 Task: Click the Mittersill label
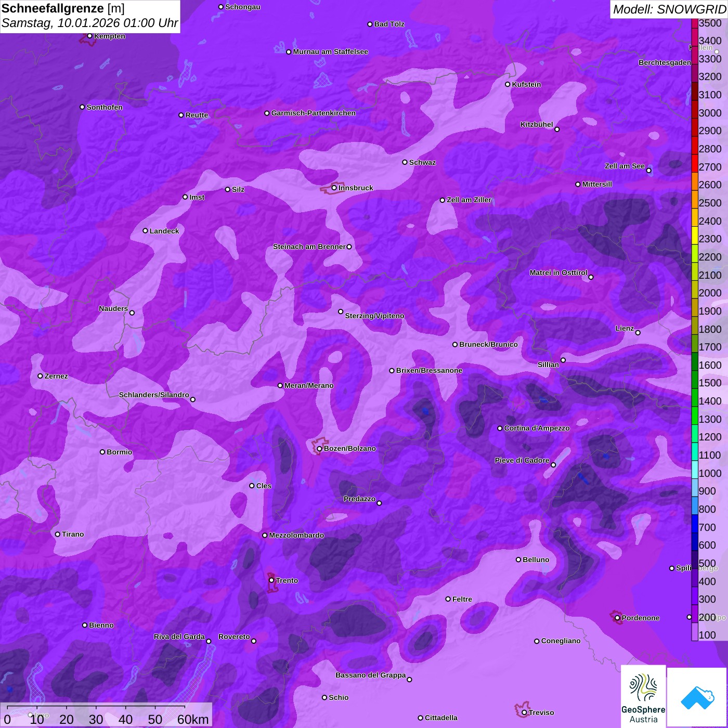click(597, 184)
